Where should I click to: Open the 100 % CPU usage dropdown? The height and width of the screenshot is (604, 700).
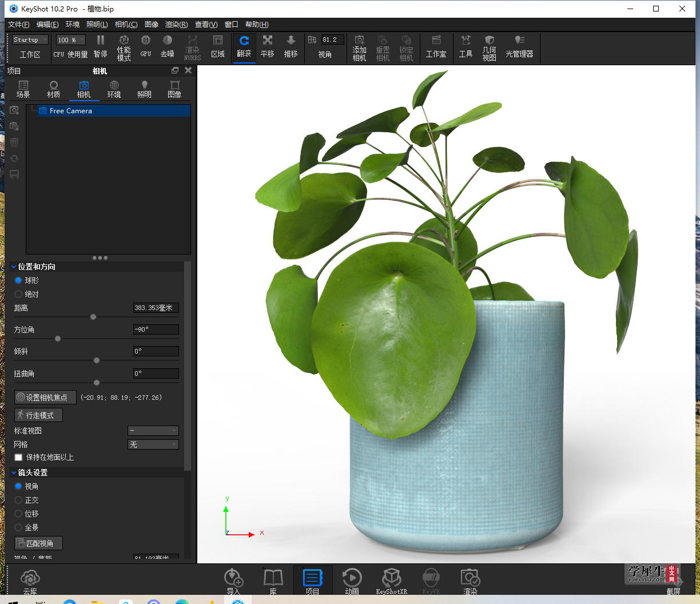click(x=71, y=39)
